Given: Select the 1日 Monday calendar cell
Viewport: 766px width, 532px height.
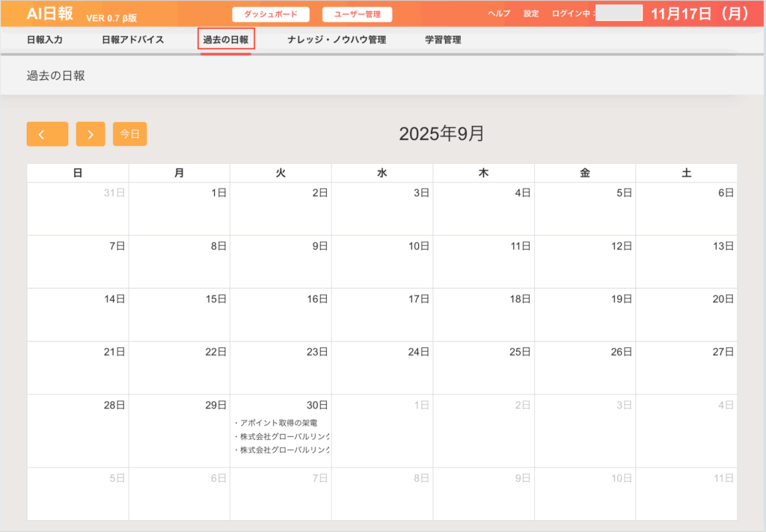Looking at the screenshot, I should pos(180,208).
